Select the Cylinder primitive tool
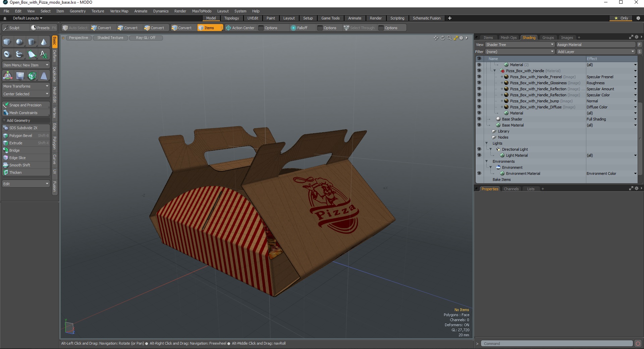644x349 pixels. [x=32, y=42]
